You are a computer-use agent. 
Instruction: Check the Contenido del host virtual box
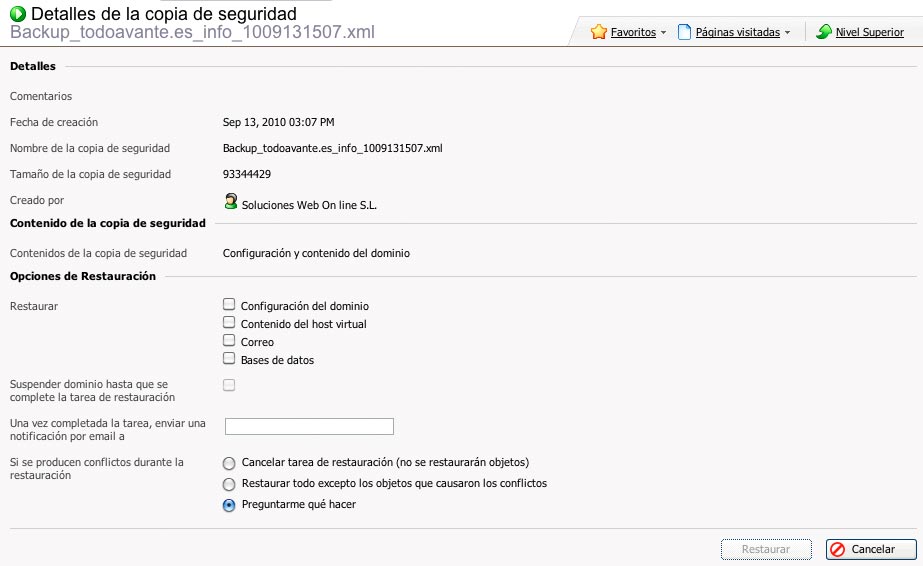click(x=229, y=322)
